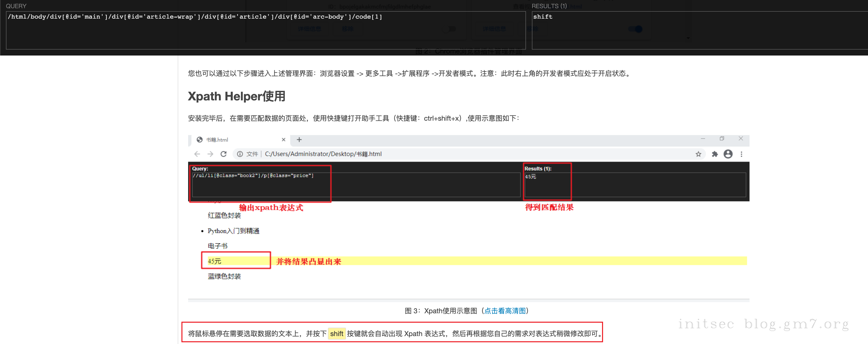The width and height of the screenshot is (868, 344).
Task: Close the 书籍.html tab with X
Action: [283, 140]
